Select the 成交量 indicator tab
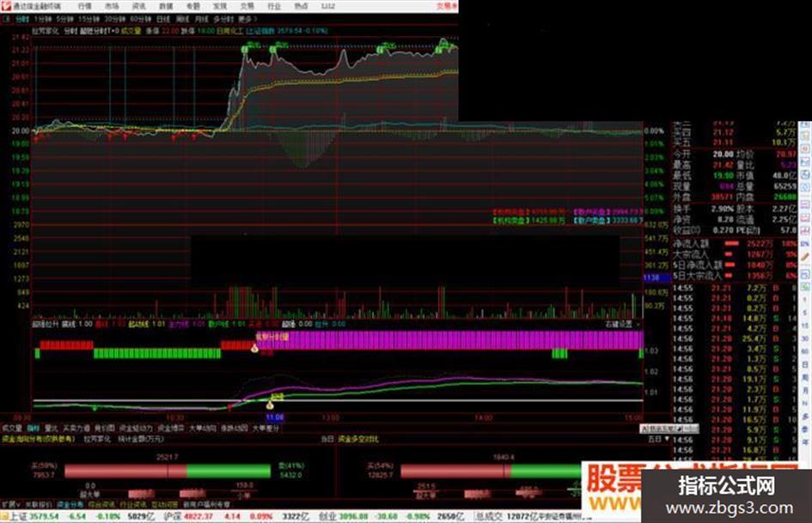Screen dimensions: 812x523 coord(11,429)
